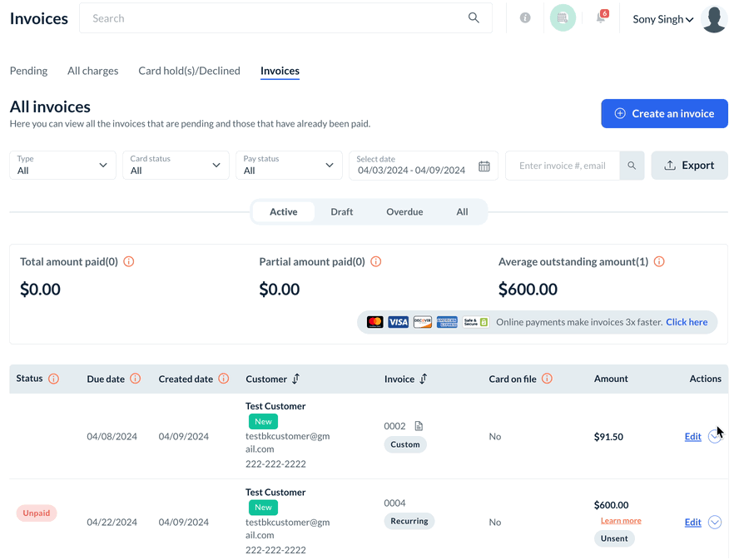This screenshot has height=560, width=744.
Task: Expand actions chevron for invoice 0004
Action: pyautogui.click(x=715, y=522)
